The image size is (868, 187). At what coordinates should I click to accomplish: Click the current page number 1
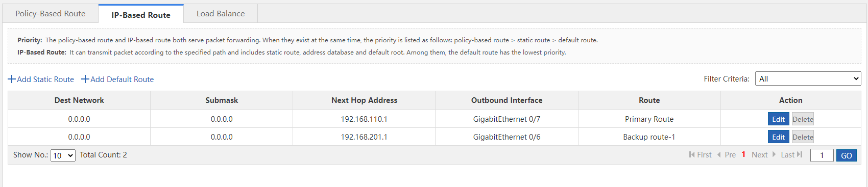pyautogui.click(x=743, y=154)
